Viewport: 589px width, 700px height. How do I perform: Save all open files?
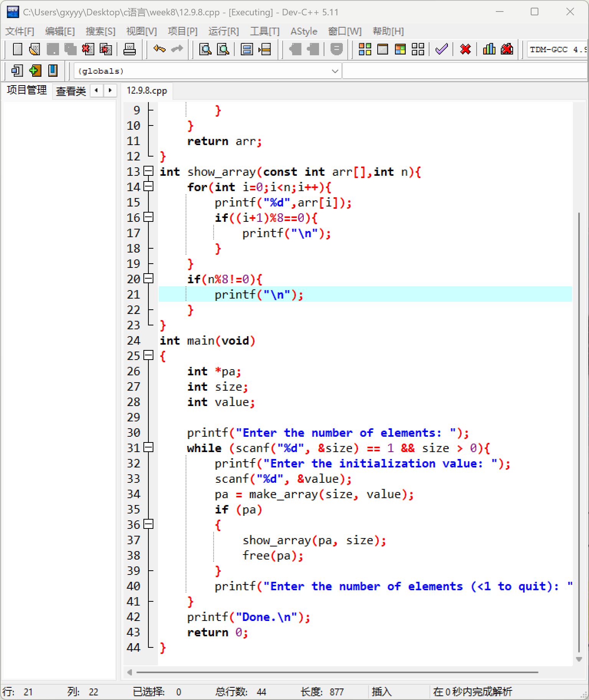point(70,49)
